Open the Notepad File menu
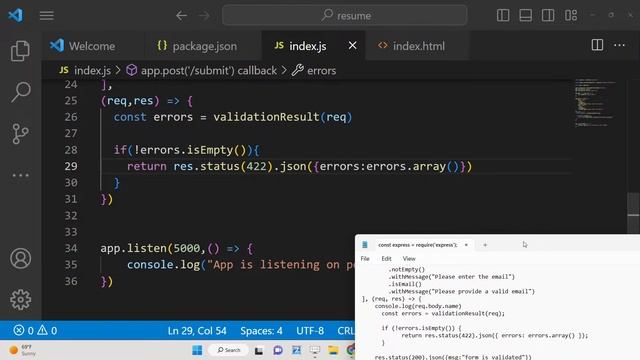The width and height of the screenshot is (640, 360). pyautogui.click(x=365, y=259)
